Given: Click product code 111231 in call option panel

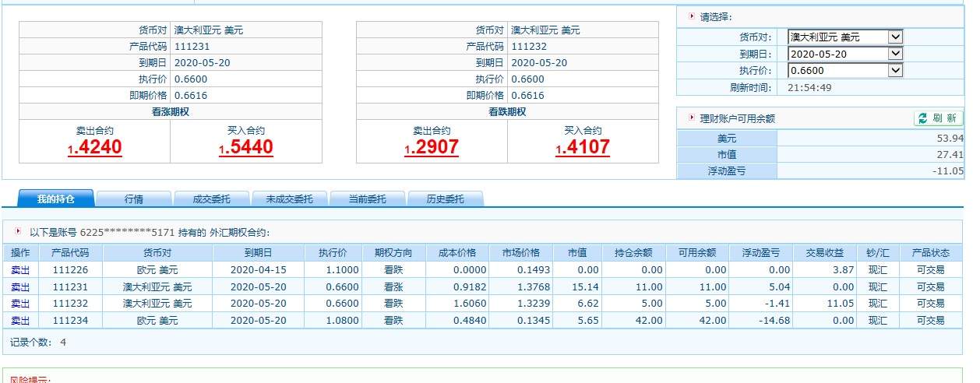Looking at the screenshot, I should pos(191,47).
